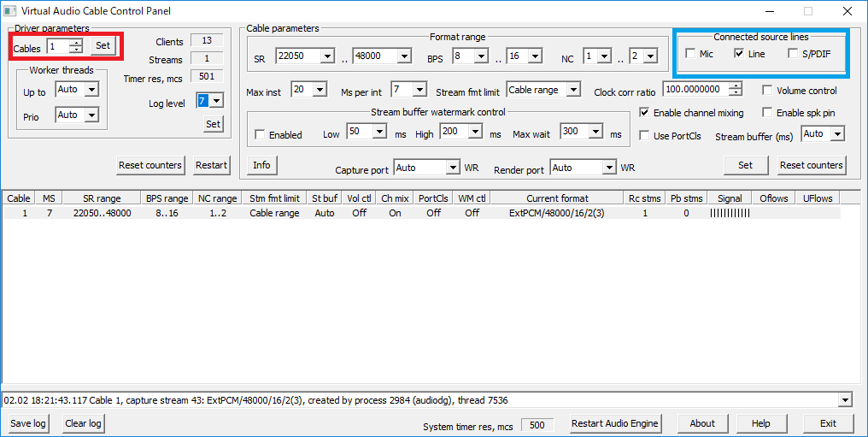Toggle Enable channel mixing checkbox
This screenshot has width=868, height=437.
pyautogui.click(x=645, y=113)
